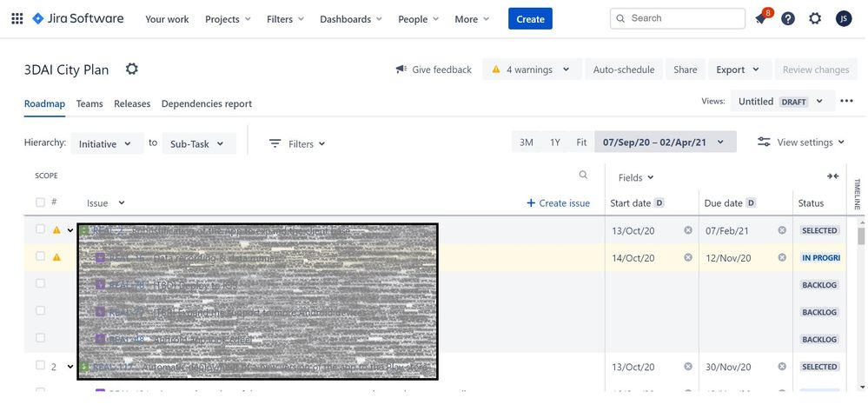
Task: Click the Create issue link
Action: (558, 203)
